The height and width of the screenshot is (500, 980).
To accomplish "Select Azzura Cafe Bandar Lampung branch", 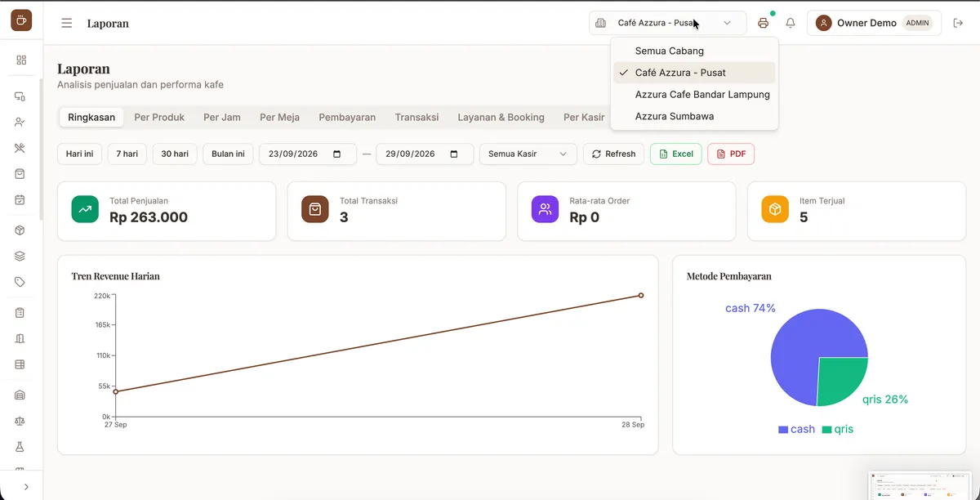I will tap(694, 94).
